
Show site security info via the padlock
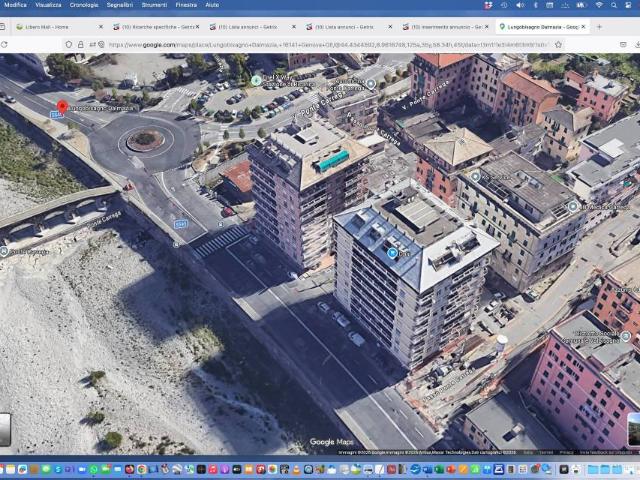[x=81, y=44]
